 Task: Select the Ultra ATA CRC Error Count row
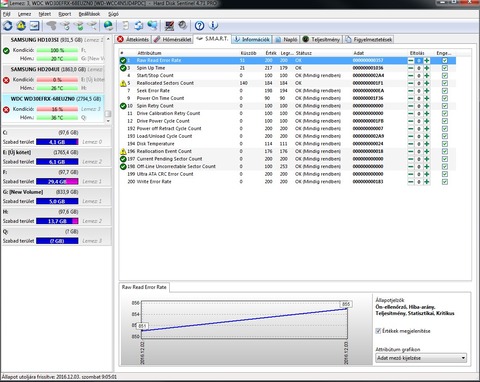[x=287, y=174]
